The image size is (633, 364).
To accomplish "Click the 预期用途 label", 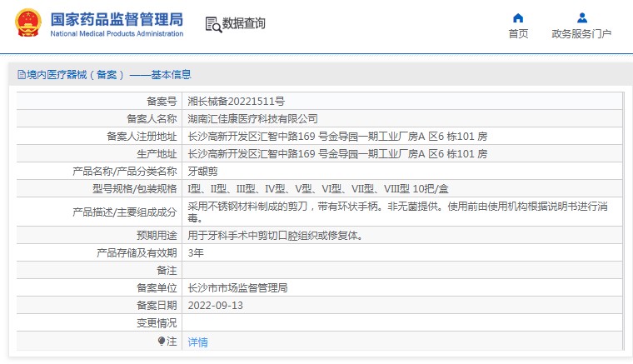I will (x=157, y=235).
